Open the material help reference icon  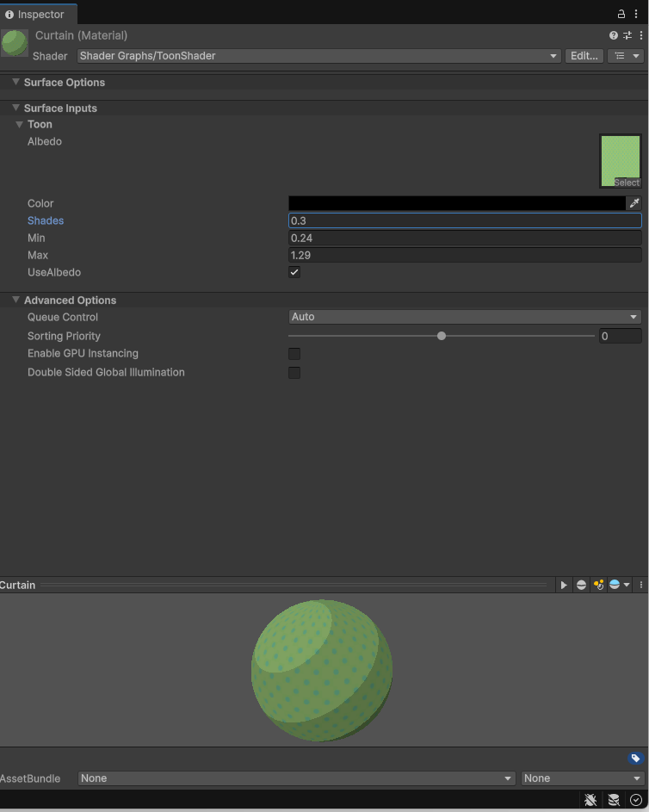tap(614, 35)
